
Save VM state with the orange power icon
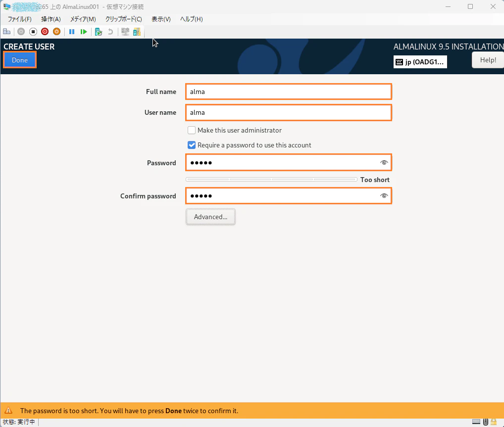56,32
